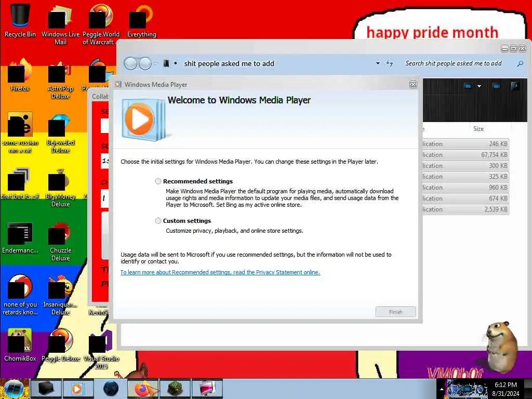Image resolution: width=532 pixels, height=399 pixels.
Task: Open the Recycle Bin desktop icon
Action: pos(20,20)
